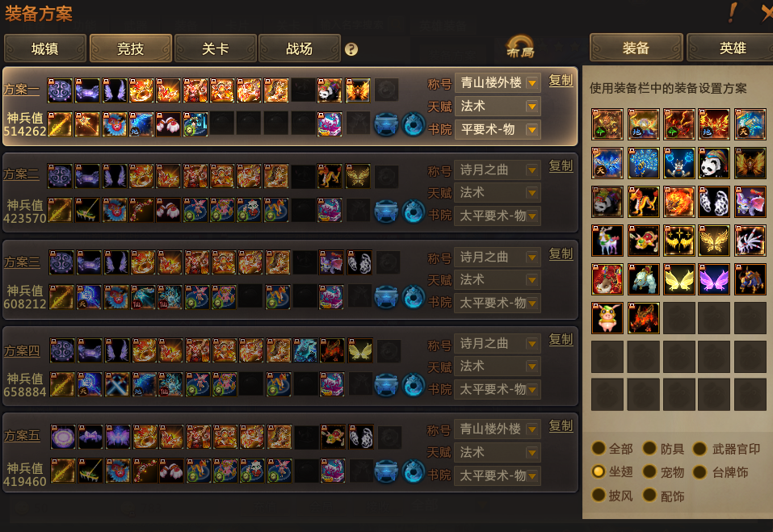
Task: Select the panda mount in equipment grid
Action: [714, 163]
